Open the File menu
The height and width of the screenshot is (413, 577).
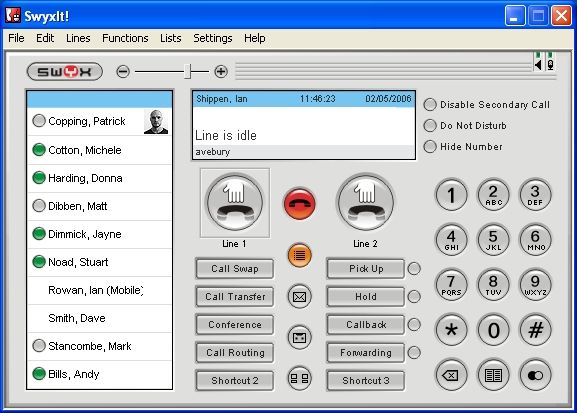16,38
